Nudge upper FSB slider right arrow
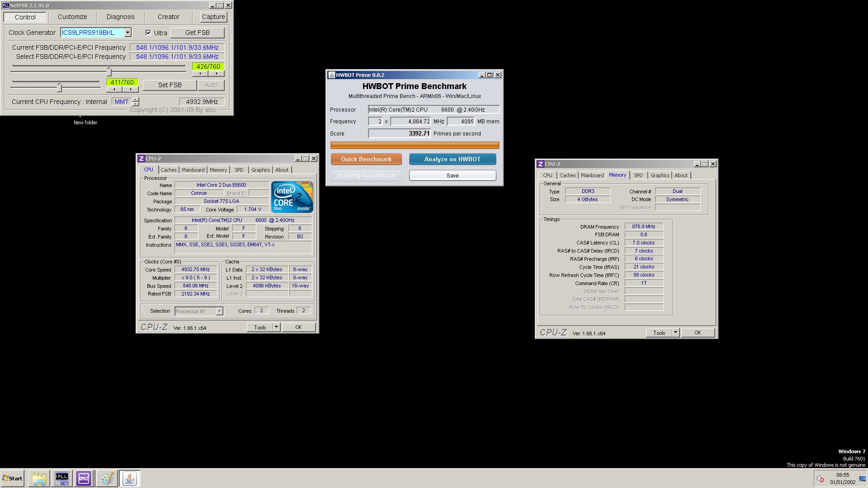The image size is (868, 488). tap(216, 74)
